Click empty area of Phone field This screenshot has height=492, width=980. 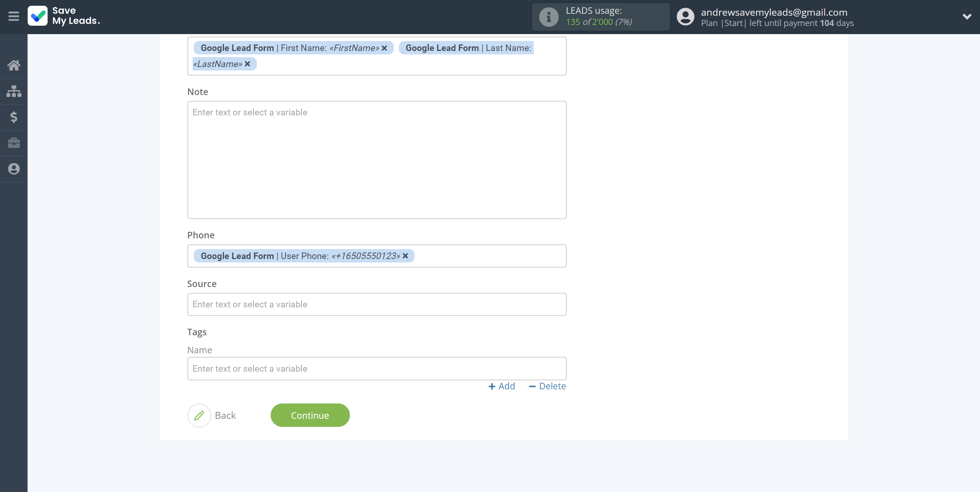(x=490, y=256)
